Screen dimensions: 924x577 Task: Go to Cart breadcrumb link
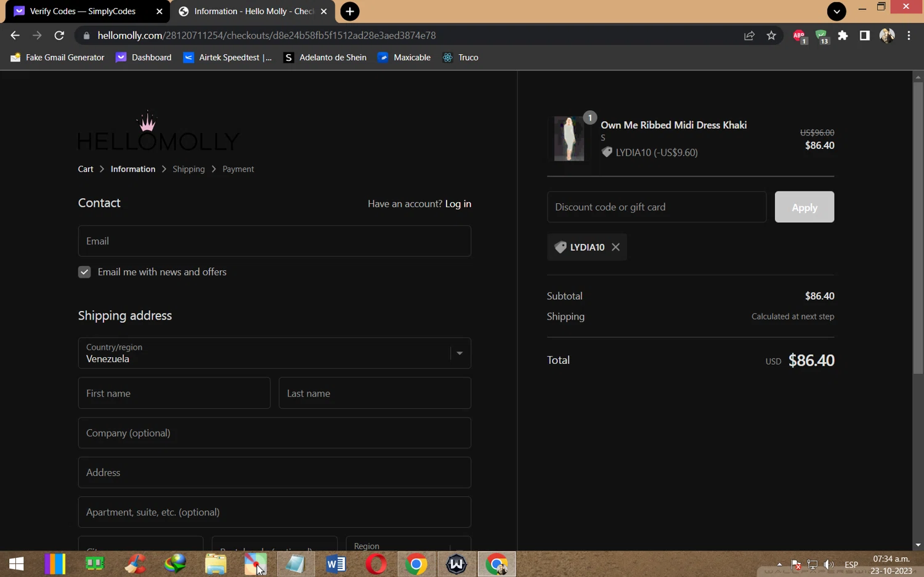[86, 169]
